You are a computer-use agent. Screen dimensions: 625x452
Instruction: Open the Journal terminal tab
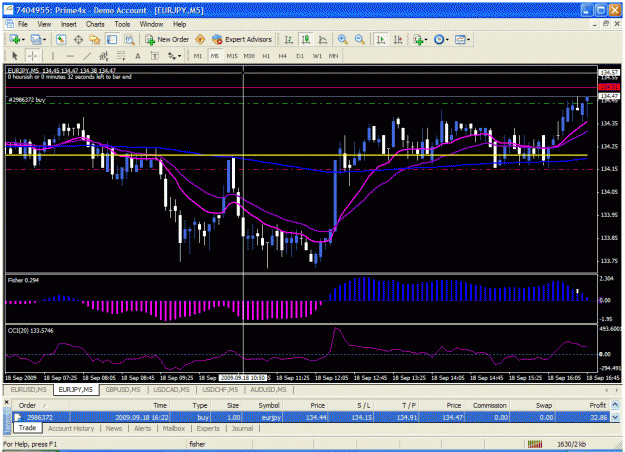point(242,428)
